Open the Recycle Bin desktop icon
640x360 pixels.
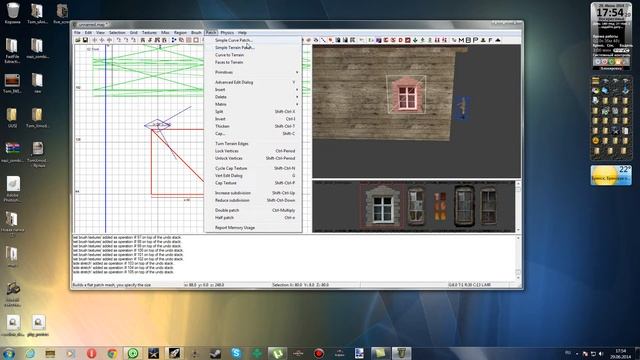pyautogui.click(x=13, y=13)
